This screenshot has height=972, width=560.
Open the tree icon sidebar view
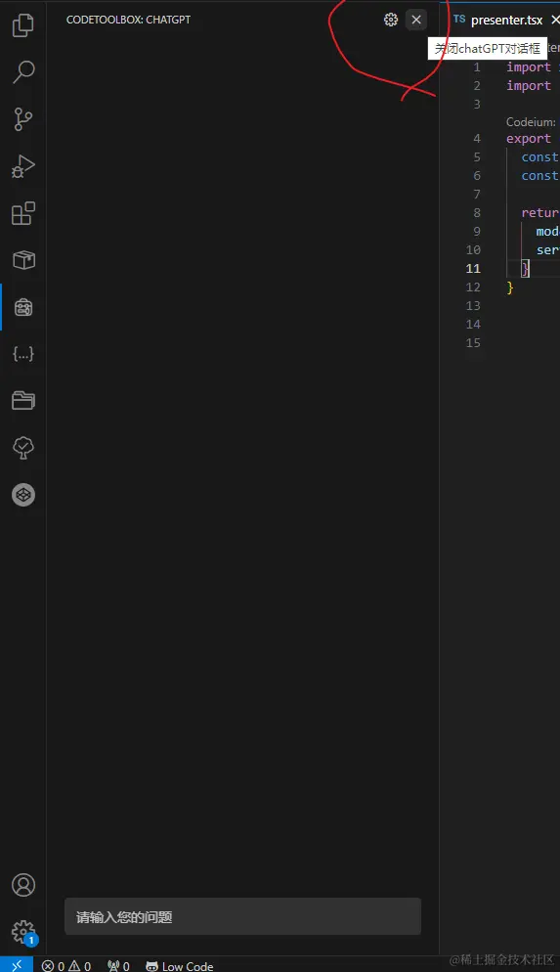[x=22, y=448]
